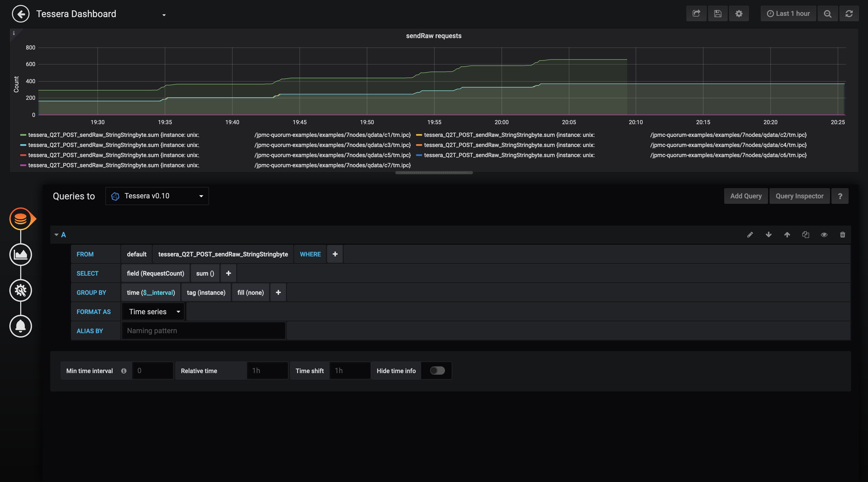Viewport: 868px width, 482px height.
Task: Grab the panel resize handle below legend
Action: coord(434,173)
